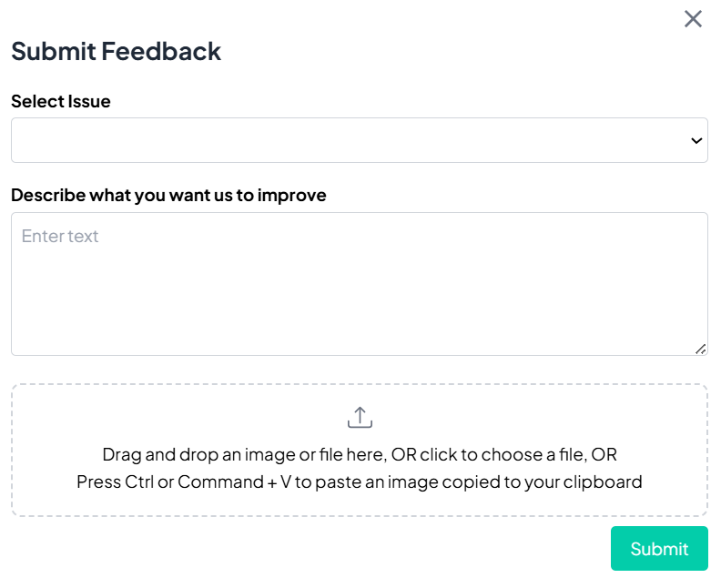This screenshot has width=721, height=588.
Task: Open the Select Issue dropdown field
Action: pos(359,140)
